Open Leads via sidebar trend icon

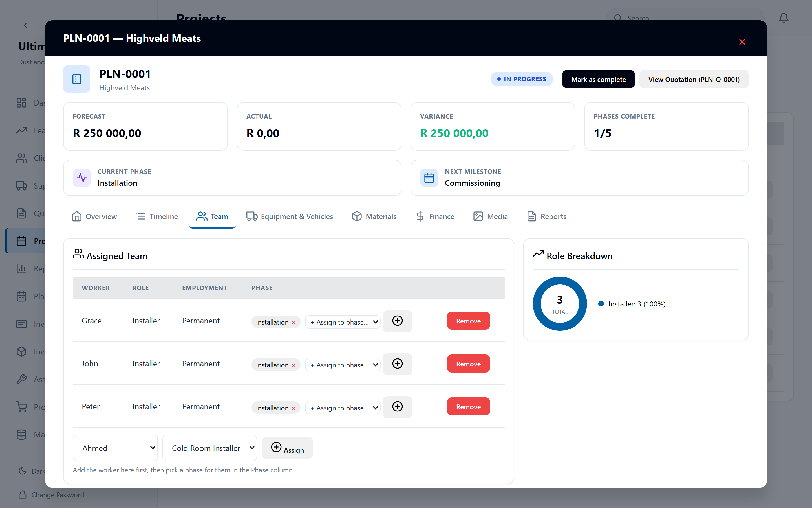(x=21, y=130)
